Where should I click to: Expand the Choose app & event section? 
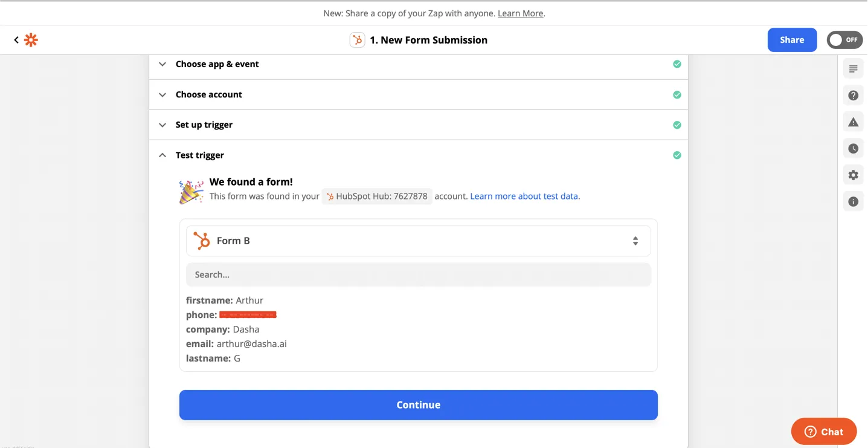pos(418,64)
